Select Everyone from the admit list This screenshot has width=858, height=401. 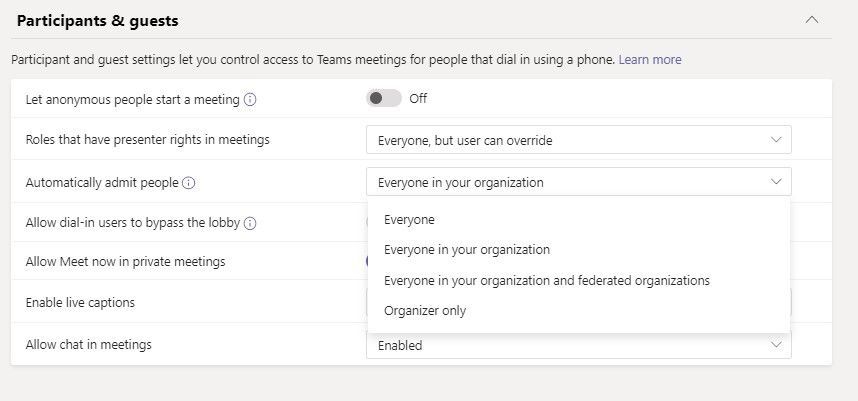[409, 219]
